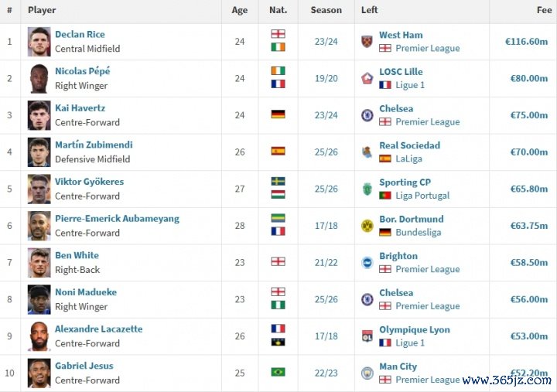Click the LOSC Lille club crest
The image size is (557, 392).
click(x=367, y=78)
